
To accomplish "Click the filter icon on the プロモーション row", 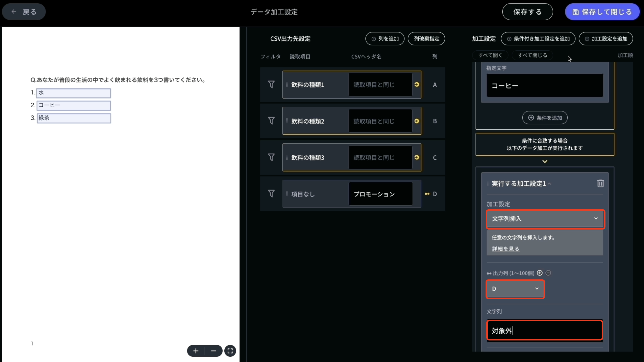I will coord(271,194).
